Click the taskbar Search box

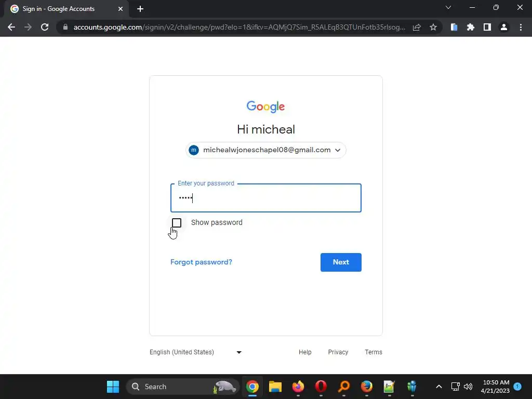183,387
